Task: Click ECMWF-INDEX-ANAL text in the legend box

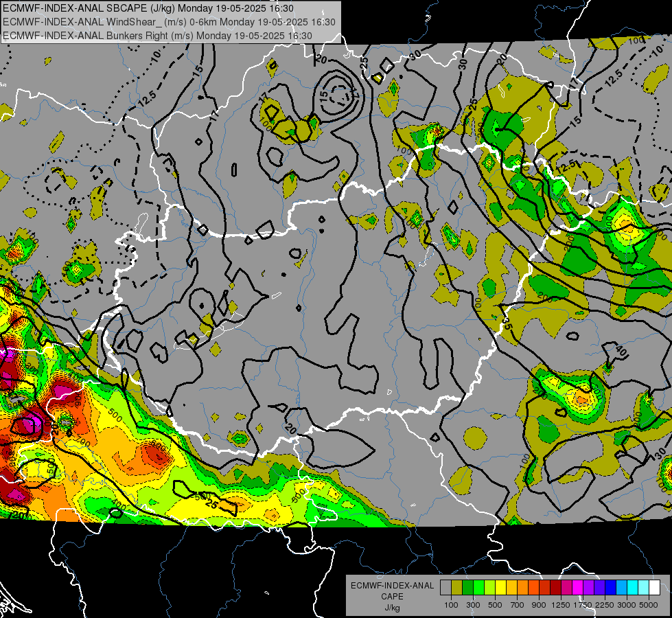Action: point(392,586)
